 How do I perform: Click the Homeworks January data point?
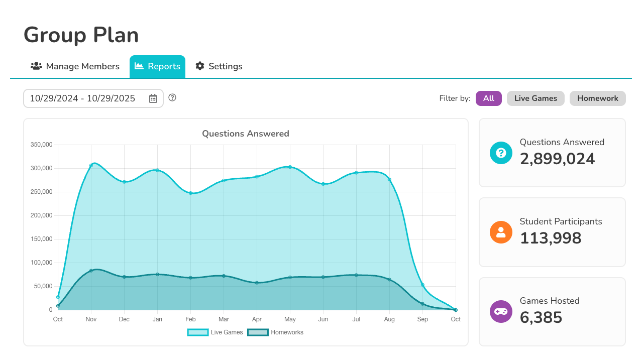click(x=157, y=274)
